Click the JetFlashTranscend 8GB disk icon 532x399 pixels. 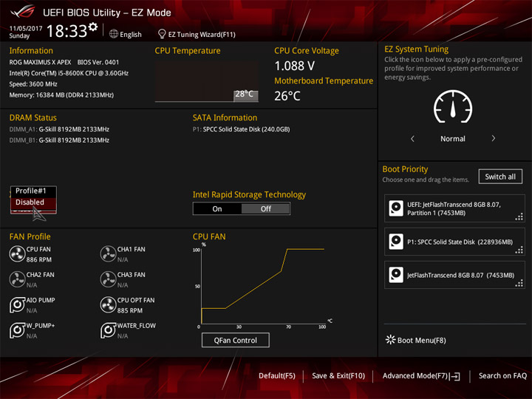point(396,275)
